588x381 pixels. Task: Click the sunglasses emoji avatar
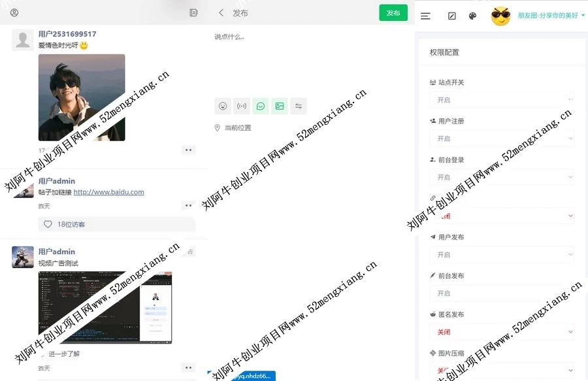[x=500, y=16]
